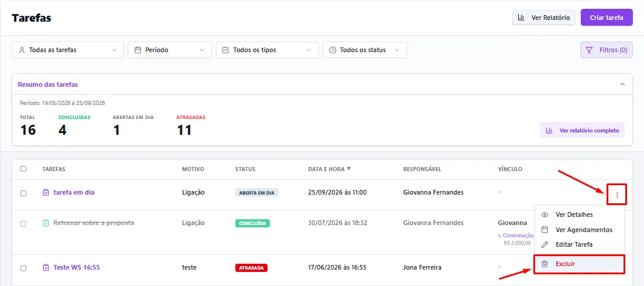Check the box for tarefa em dia
The width and height of the screenshot is (644, 286).
click(23, 193)
